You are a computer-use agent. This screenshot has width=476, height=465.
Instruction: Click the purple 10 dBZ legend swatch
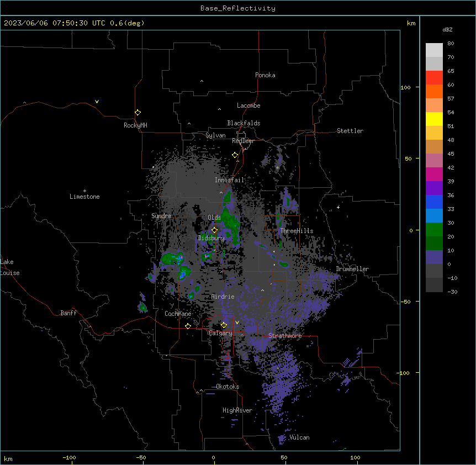434,257
